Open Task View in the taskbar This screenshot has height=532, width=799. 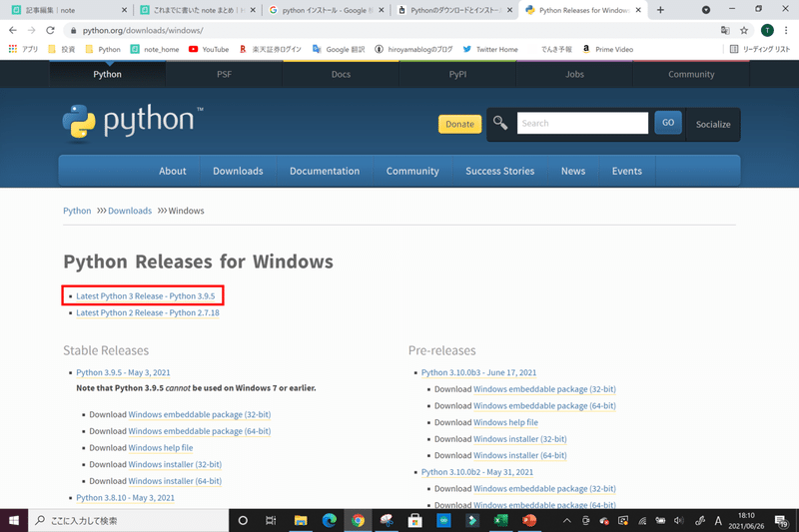271,520
